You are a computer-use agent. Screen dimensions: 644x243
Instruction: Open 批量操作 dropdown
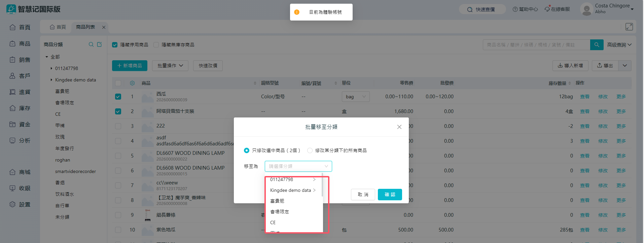[x=170, y=66]
